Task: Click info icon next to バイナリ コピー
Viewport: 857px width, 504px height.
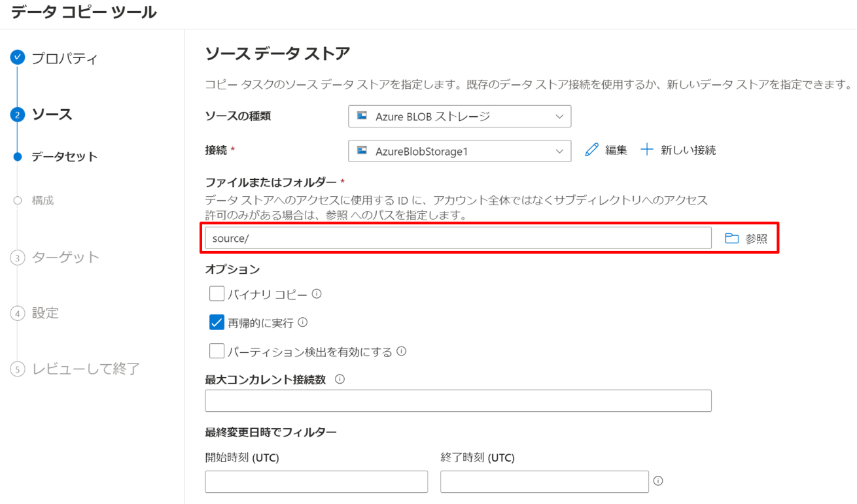Action: click(x=317, y=294)
